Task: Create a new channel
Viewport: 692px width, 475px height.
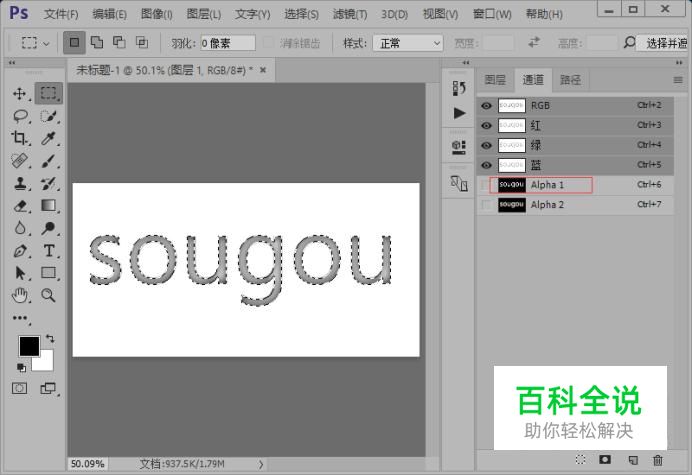Action: 633,460
